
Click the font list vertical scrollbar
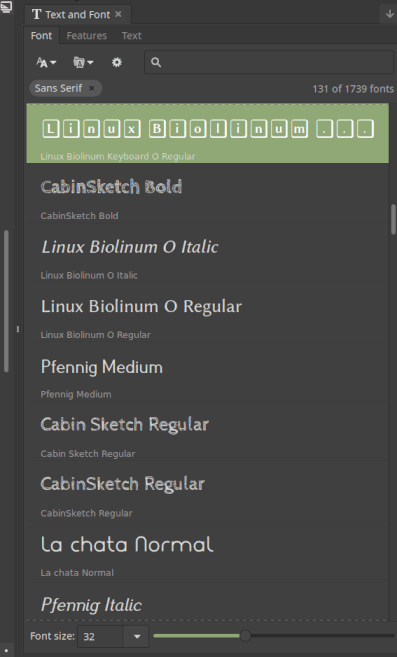(x=393, y=219)
